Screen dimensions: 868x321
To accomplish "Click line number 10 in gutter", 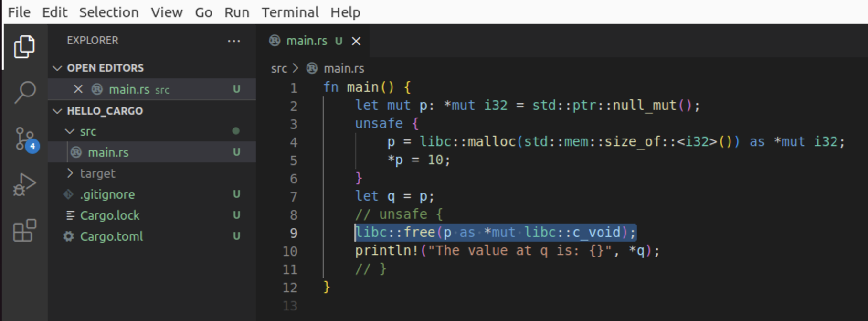I will coord(290,251).
